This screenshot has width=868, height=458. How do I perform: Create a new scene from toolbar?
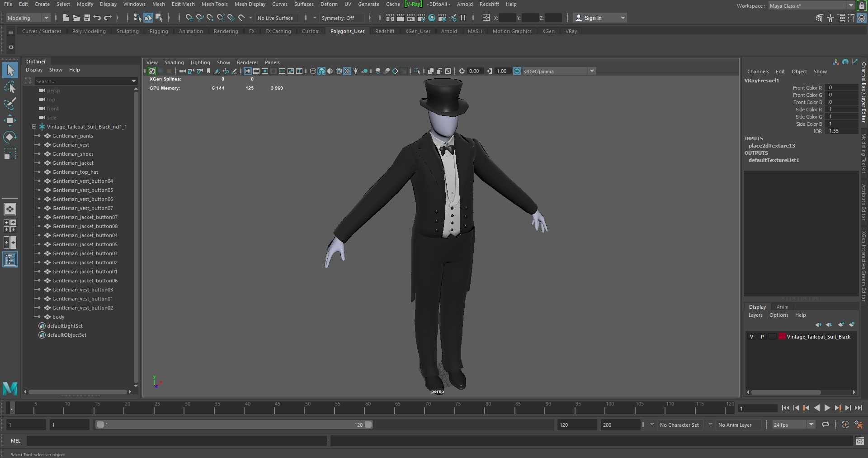point(66,18)
